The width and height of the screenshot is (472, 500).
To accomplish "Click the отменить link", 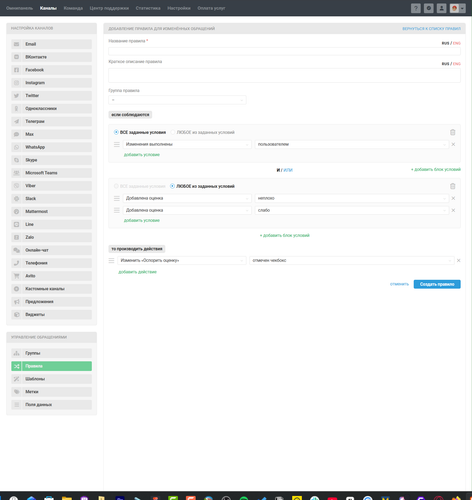I will [399, 284].
